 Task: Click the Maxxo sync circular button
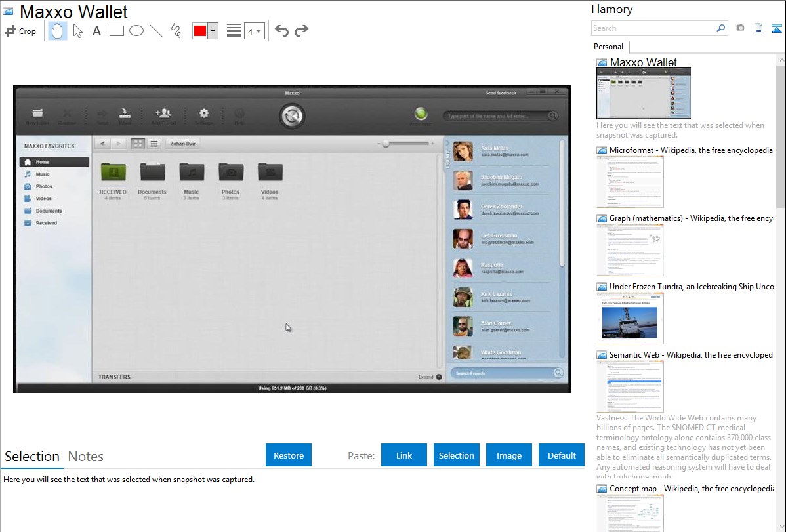tap(292, 116)
